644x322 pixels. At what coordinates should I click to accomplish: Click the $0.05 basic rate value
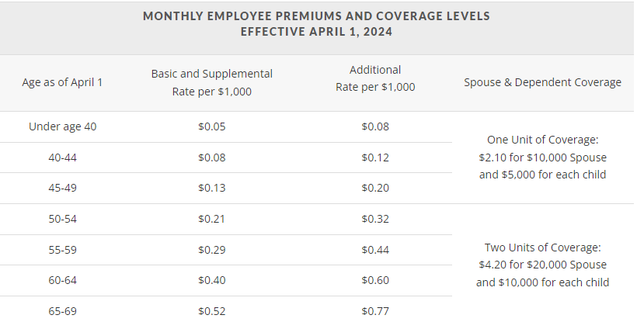(x=212, y=126)
